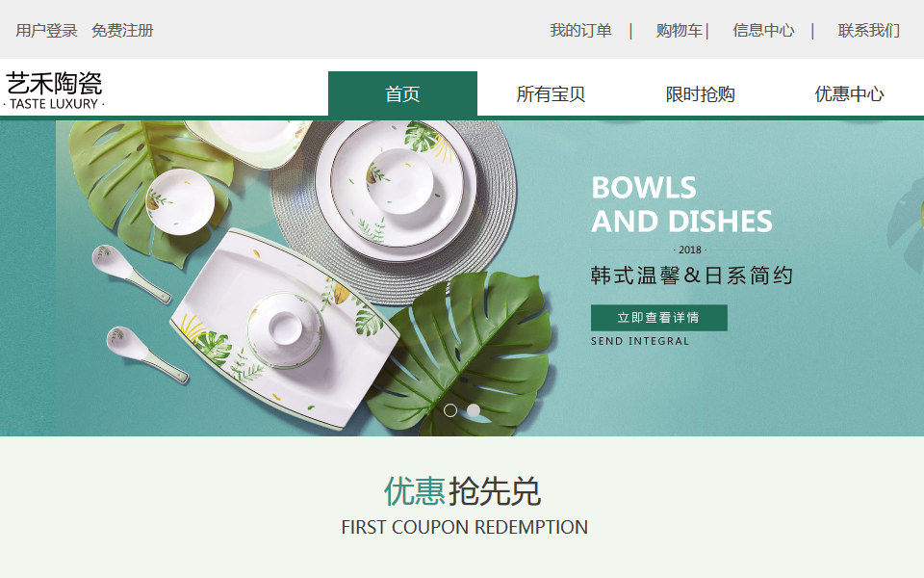Screen dimensions: 924x578
Task: Click the 韩式温馨&日系简约 banner subtitle
Action: pyautogui.click(x=692, y=276)
